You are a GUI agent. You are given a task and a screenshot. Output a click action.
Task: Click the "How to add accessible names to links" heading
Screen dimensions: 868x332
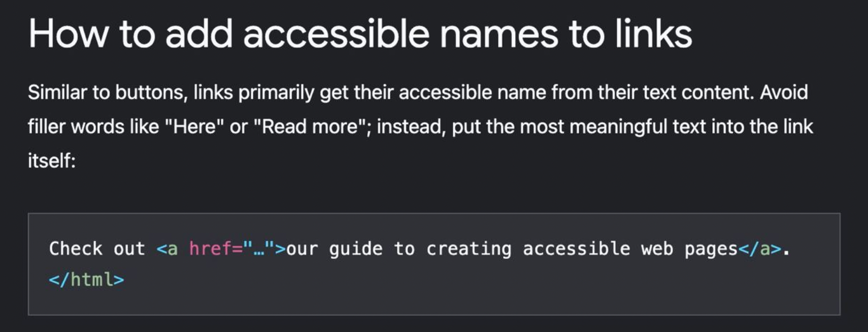[360, 34]
